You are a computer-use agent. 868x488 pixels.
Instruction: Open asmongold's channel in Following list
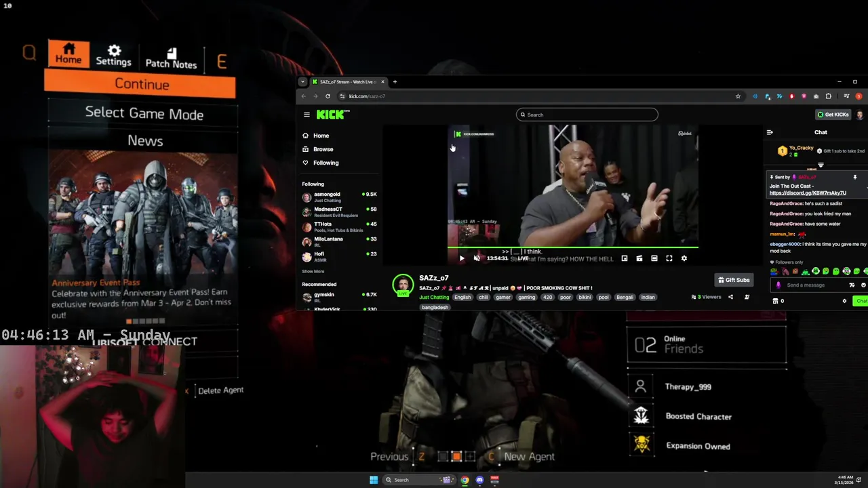point(340,197)
